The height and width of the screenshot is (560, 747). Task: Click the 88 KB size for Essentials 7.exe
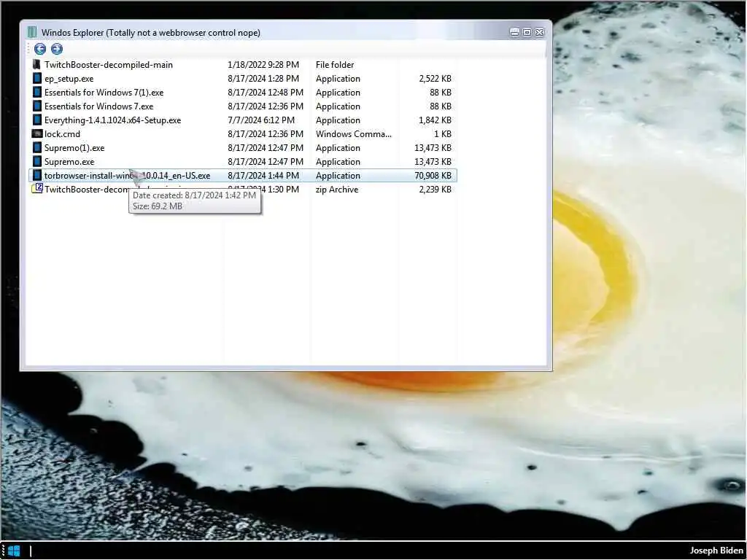pos(441,106)
